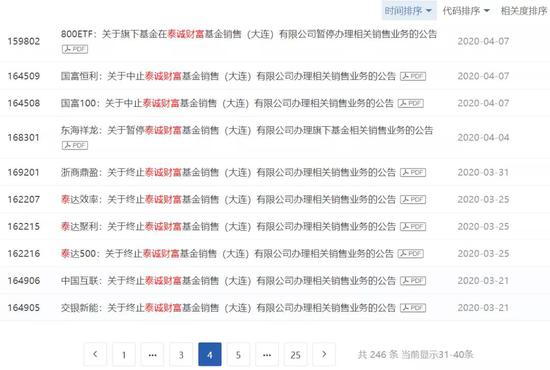
Task: Go to previous page arrow
Action: (x=95, y=354)
